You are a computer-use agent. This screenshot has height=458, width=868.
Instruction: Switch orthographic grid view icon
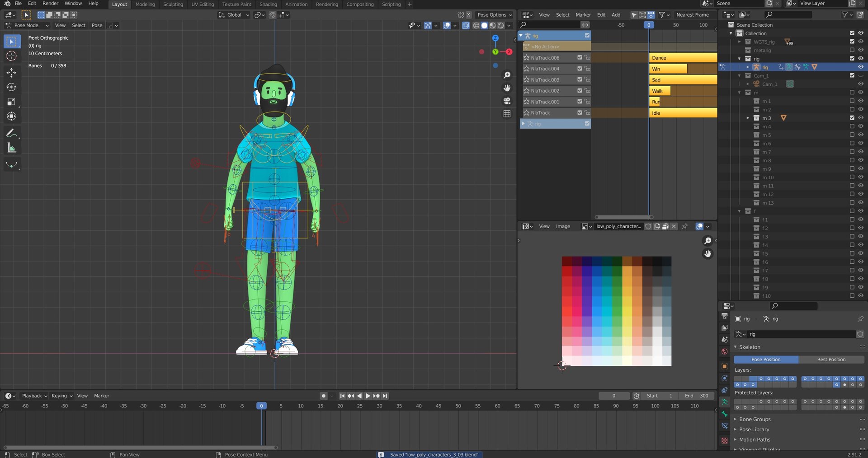507,114
